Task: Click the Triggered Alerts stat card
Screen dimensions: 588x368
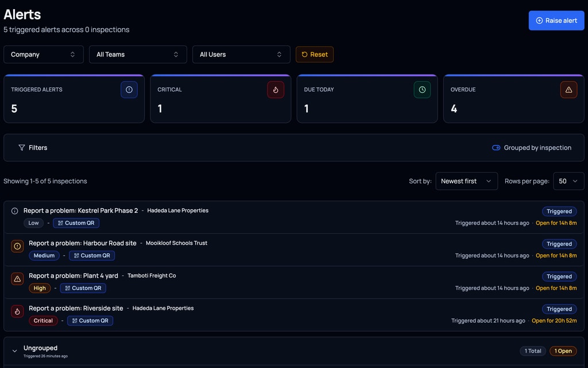Action: tap(74, 99)
